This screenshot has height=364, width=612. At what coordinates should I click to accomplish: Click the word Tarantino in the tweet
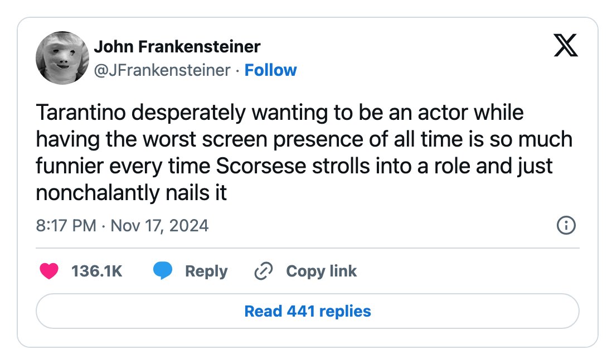pos(81,113)
